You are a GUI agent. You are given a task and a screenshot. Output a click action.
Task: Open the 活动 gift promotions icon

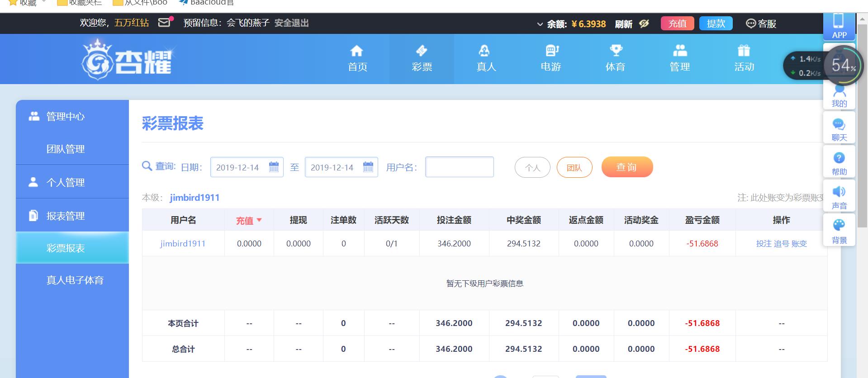click(x=744, y=51)
